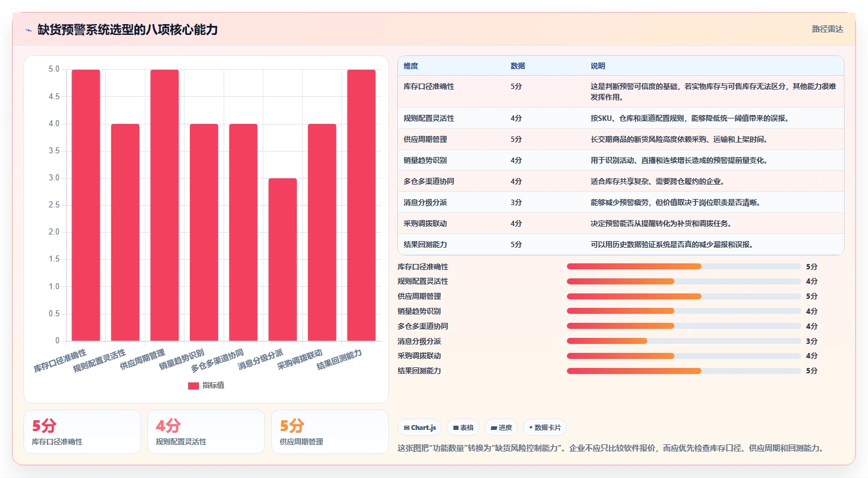
Task: Click the 销量趋势识别 label in the progress list
Action: tap(419, 311)
